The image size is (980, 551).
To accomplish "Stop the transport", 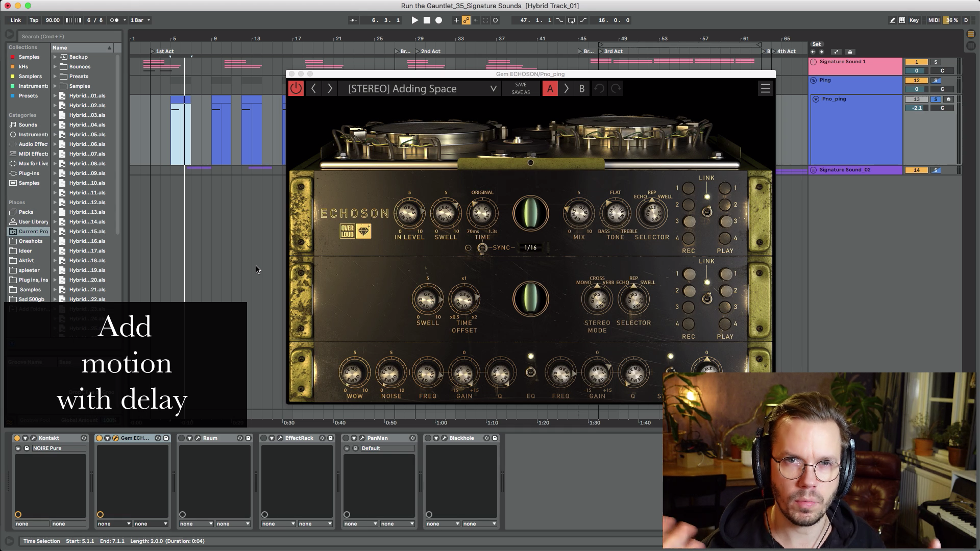I will point(427,20).
